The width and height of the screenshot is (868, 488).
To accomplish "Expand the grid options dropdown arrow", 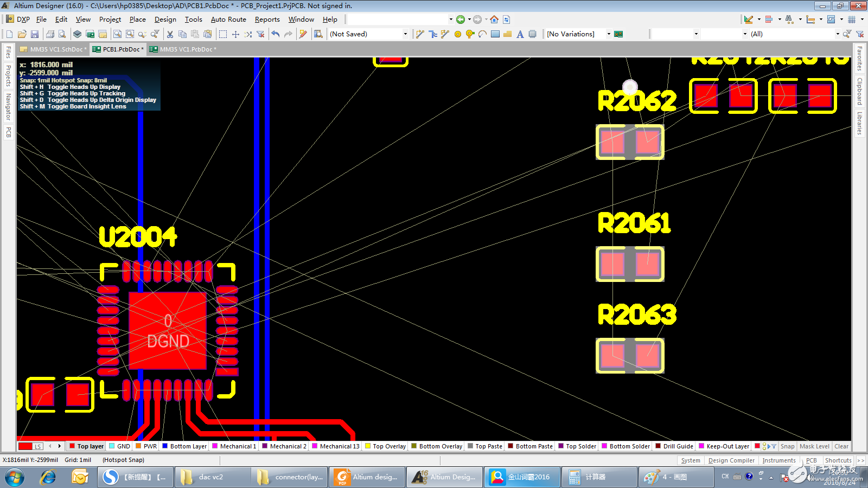I will (862, 20).
